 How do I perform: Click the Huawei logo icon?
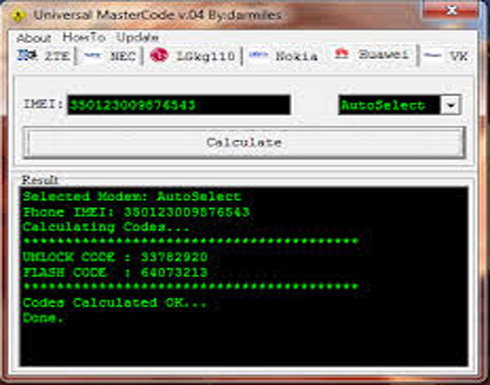(x=341, y=54)
